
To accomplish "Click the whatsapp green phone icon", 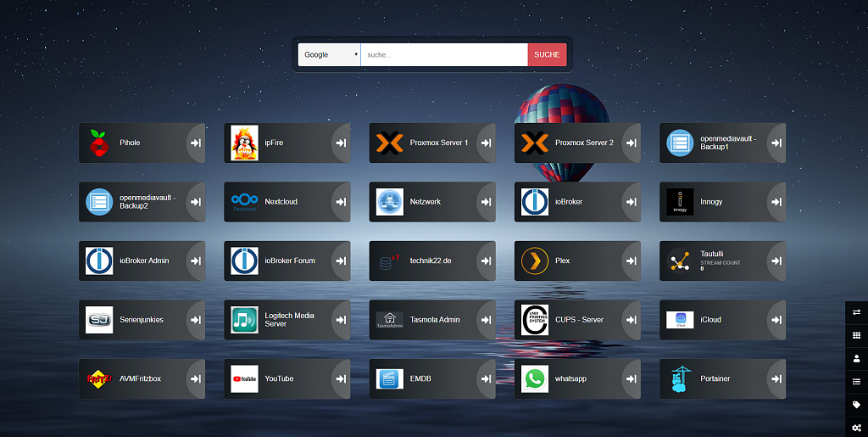I will (535, 378).
